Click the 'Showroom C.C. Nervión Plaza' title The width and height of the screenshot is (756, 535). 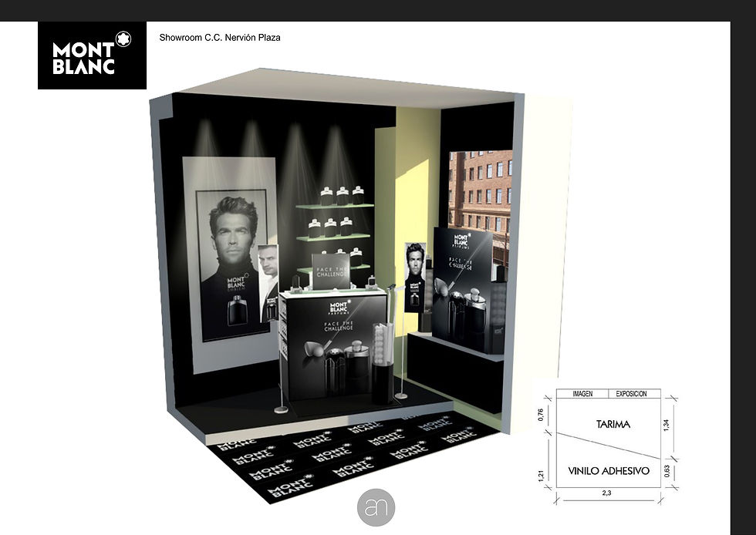pos(220,38)
